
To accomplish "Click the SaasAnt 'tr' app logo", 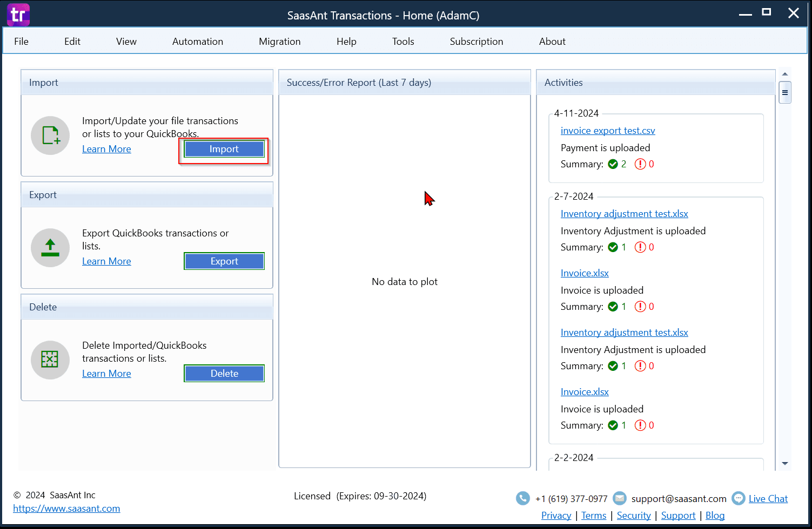I will (18, 15).
